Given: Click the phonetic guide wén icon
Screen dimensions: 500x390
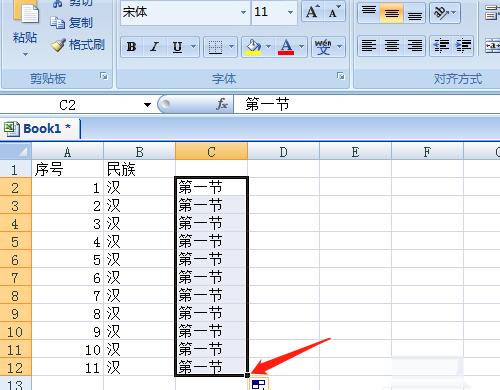Looking at the screenshot, I should (323, 47).
